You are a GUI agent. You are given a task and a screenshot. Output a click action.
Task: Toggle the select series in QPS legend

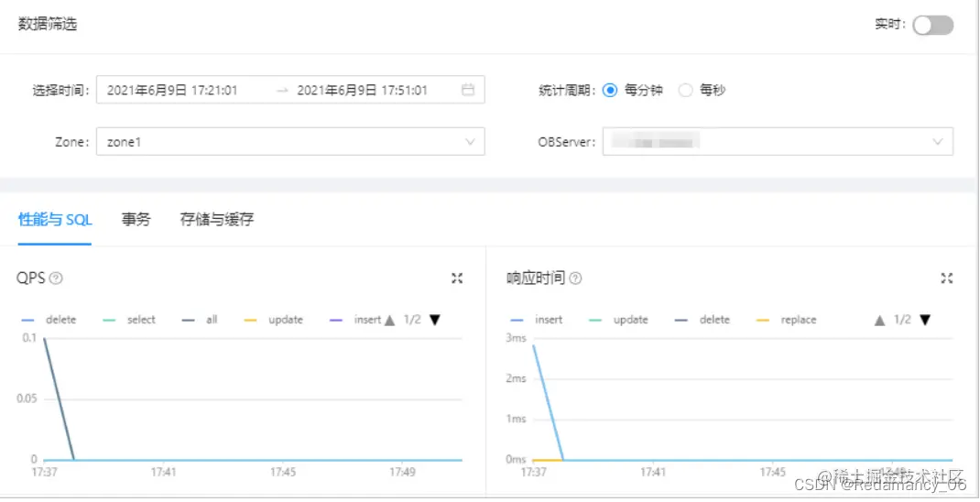coord(129,320)
